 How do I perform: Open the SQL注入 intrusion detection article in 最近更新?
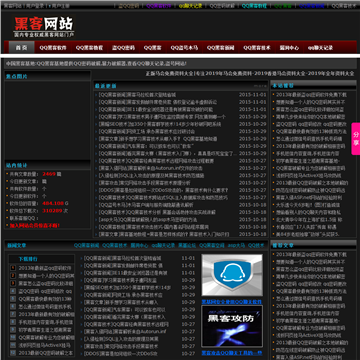coord(151,175)
